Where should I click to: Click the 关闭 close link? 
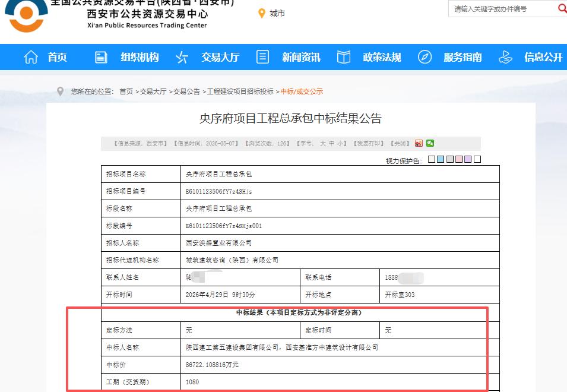pos(400,144)
